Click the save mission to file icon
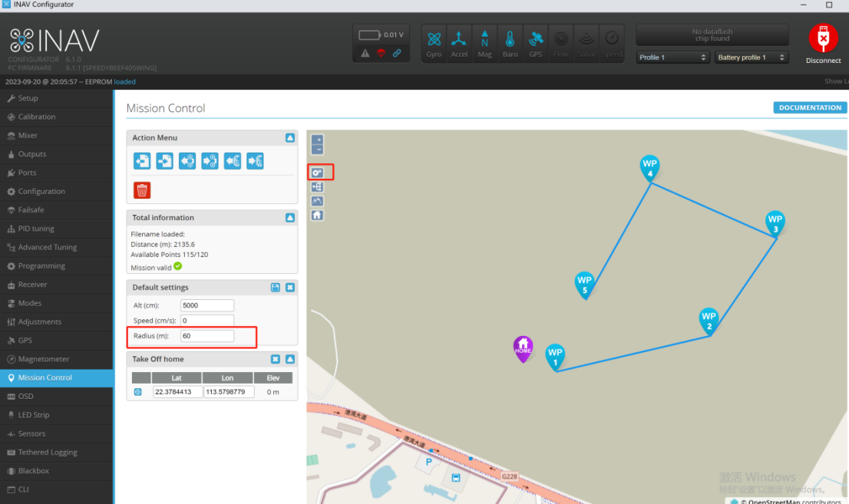 coord(164,161)
